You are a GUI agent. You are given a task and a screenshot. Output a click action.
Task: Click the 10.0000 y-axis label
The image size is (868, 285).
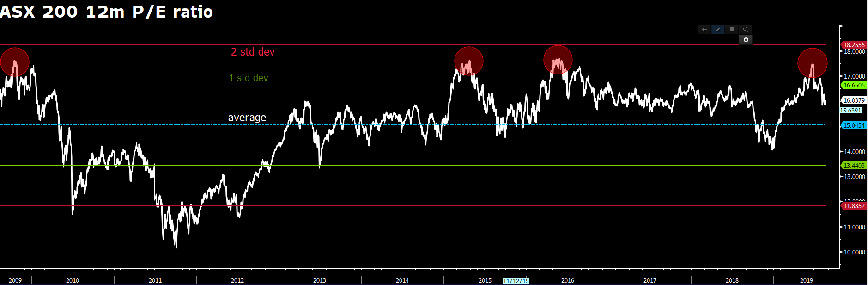[x=855, y=252]
